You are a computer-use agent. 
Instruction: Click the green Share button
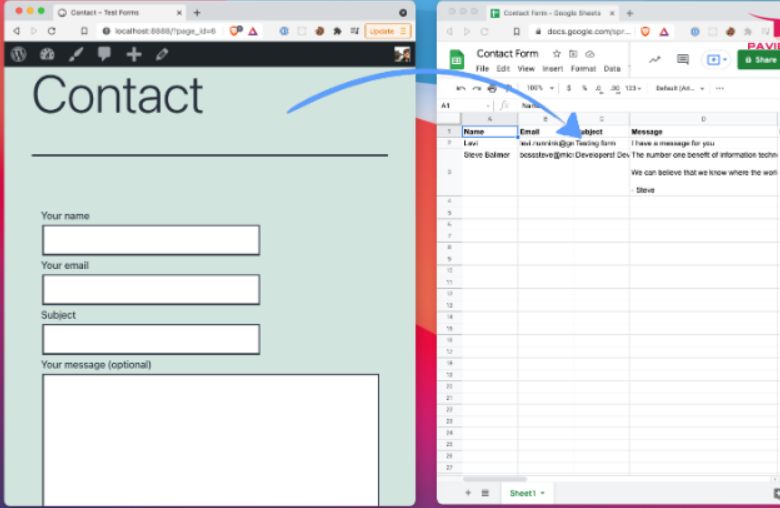[x=759, y=60]
